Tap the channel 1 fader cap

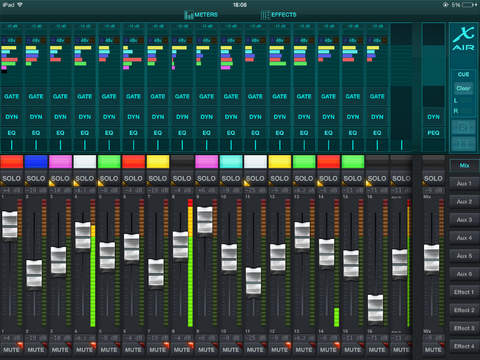tap(10, 224)
